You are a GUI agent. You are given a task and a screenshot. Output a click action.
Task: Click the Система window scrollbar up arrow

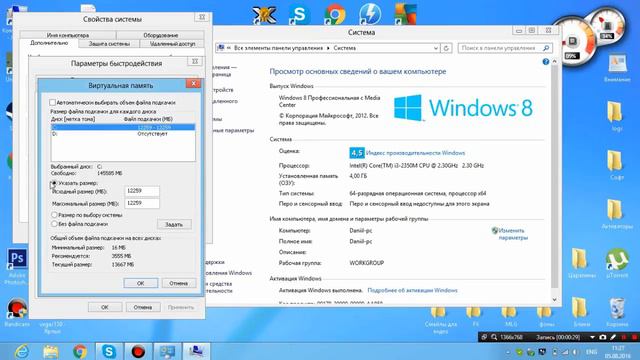554,61
